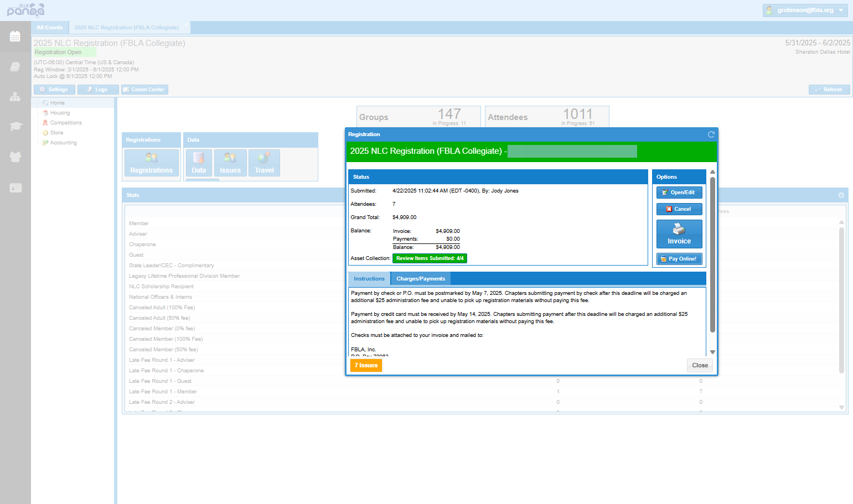This screenshot has height=504, width=853.
Task: Select Housing in the navigation tree
Action: pyautogui.click(x=60, y=113)
